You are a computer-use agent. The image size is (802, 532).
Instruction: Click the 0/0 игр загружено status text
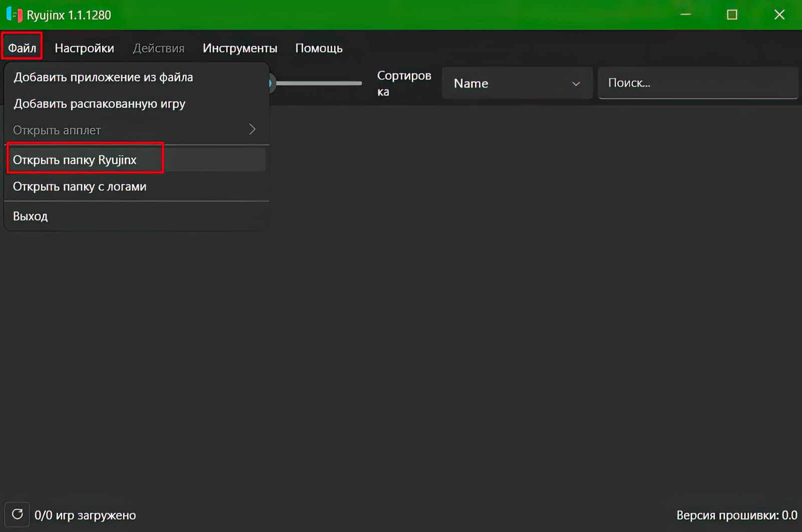[x=85, y=515]
